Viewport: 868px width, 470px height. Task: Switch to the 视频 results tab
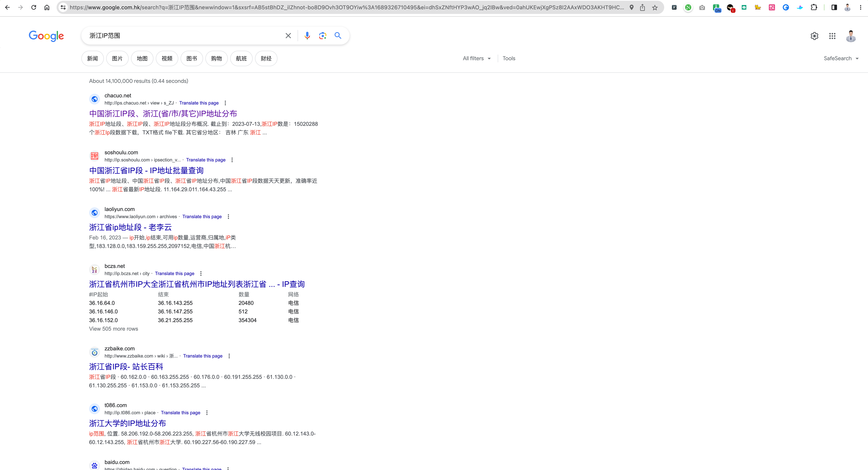167,59
